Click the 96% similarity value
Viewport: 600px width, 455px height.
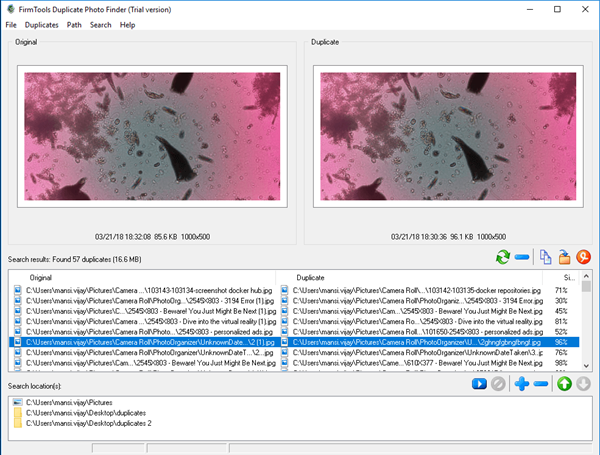pos(561,342)
